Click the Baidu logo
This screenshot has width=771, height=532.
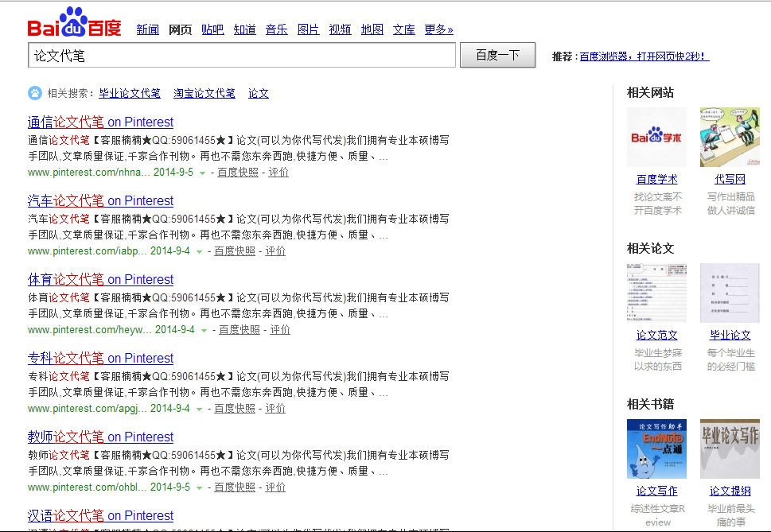(74, 22)
